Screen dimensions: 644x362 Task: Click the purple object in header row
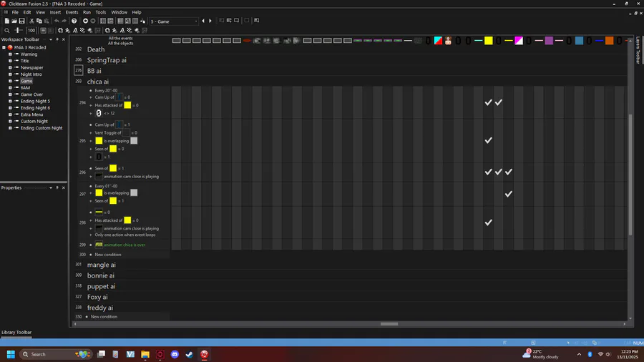coord(549,40)
